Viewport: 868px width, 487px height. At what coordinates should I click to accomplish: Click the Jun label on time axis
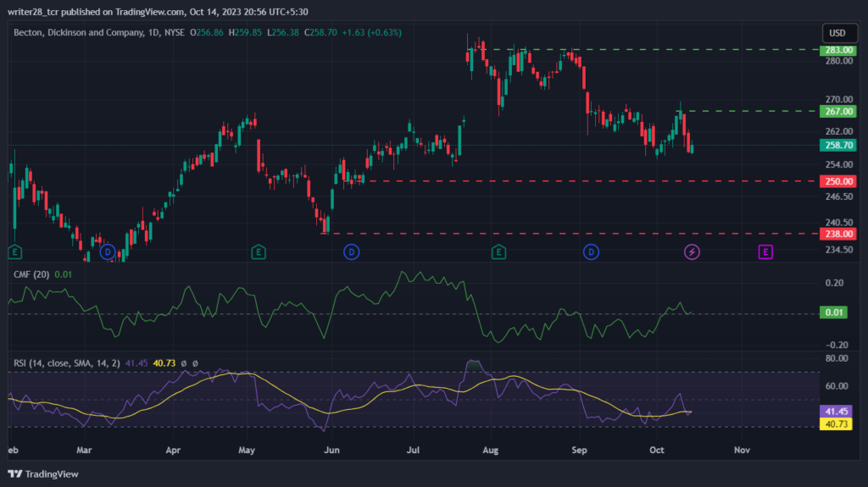click(x=331, y=450)
